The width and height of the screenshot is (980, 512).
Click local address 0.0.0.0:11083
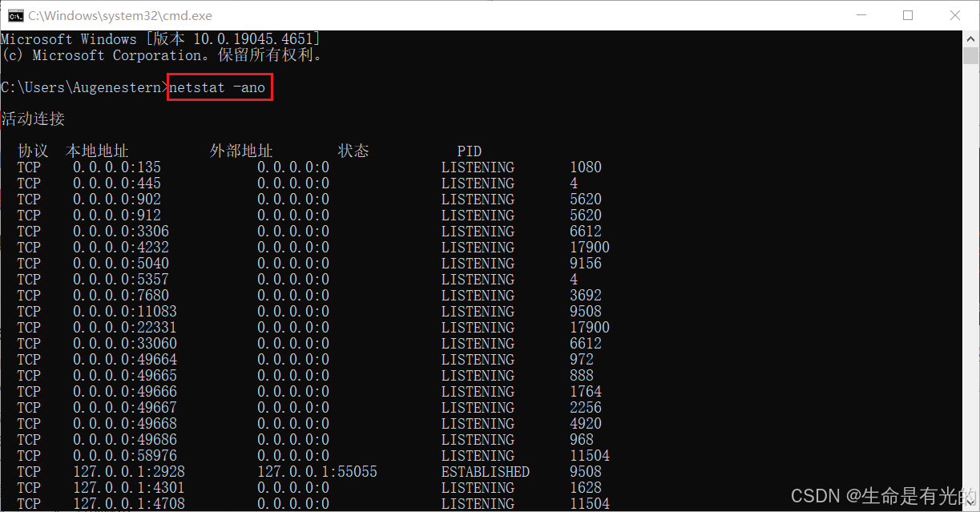coord(125,312)
